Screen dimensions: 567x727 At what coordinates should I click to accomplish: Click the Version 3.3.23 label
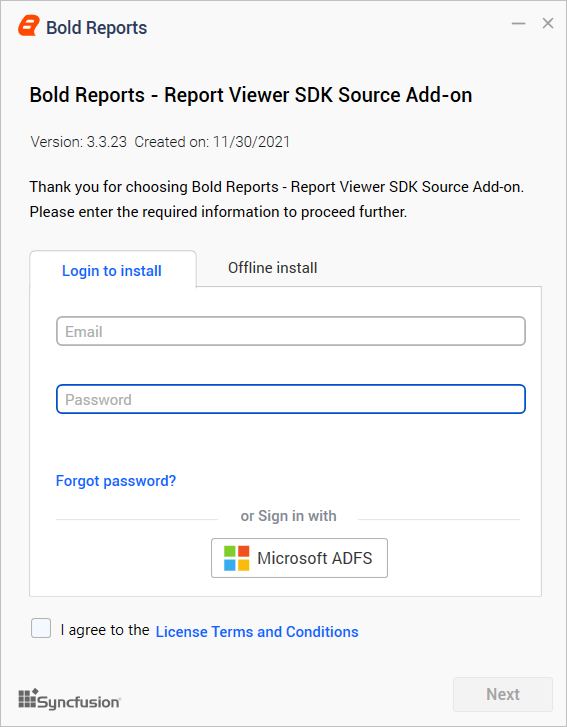[78, 141]
